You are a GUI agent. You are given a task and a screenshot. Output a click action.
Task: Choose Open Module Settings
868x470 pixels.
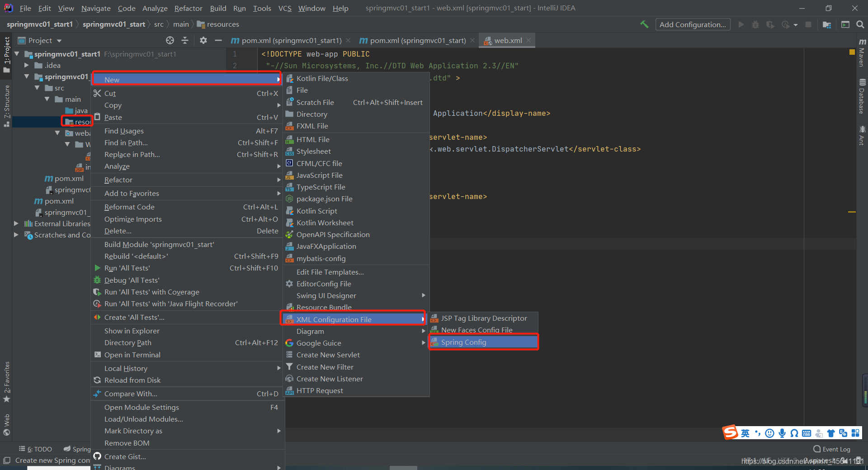pos(188,407)
